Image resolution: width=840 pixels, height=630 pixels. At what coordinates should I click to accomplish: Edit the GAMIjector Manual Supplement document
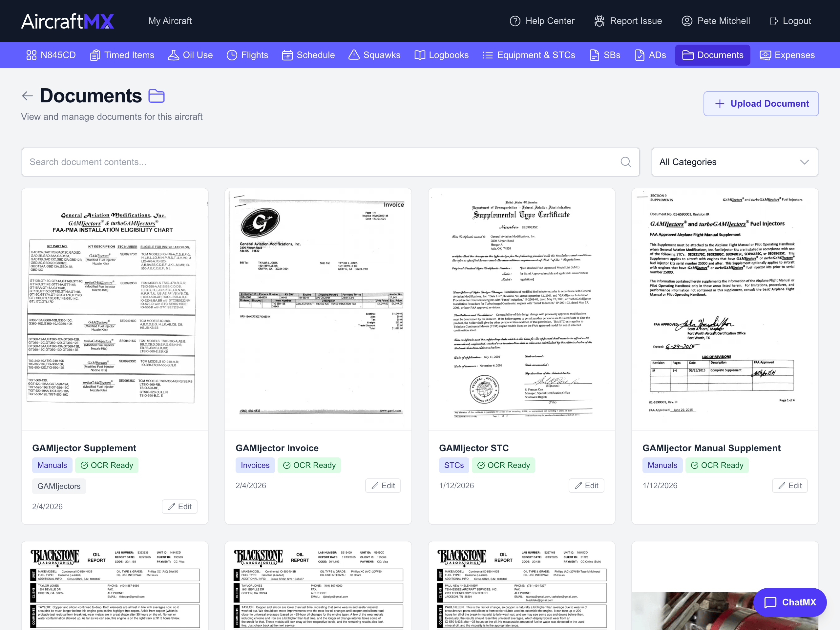[x=790, y=486]
